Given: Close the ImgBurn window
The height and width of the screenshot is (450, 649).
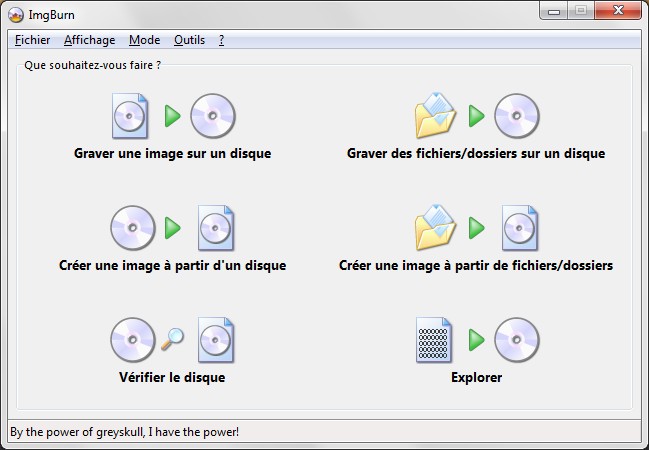Looking at the screenshot, I should tap(618, 10).
